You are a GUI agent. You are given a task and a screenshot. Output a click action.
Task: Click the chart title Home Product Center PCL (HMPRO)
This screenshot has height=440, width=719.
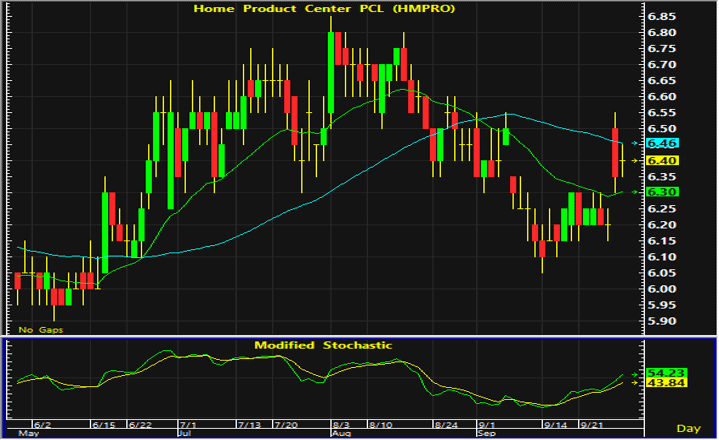(324, 8)
